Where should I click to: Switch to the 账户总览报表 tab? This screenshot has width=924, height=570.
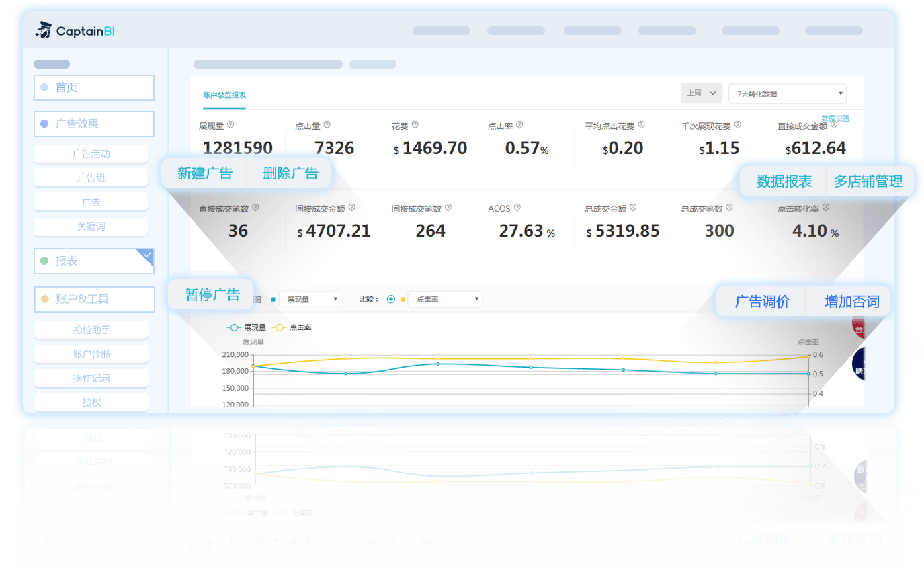(x=224, y=95)
